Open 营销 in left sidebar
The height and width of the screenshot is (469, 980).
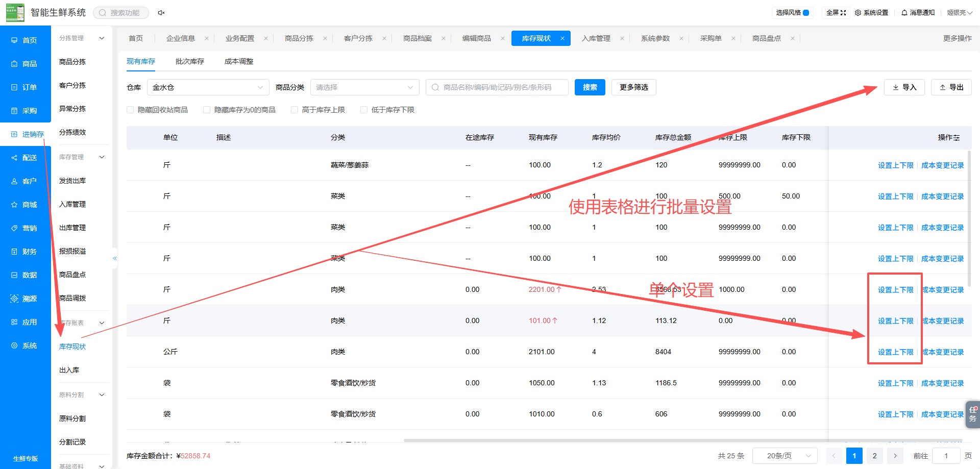[x=26, y=228]
